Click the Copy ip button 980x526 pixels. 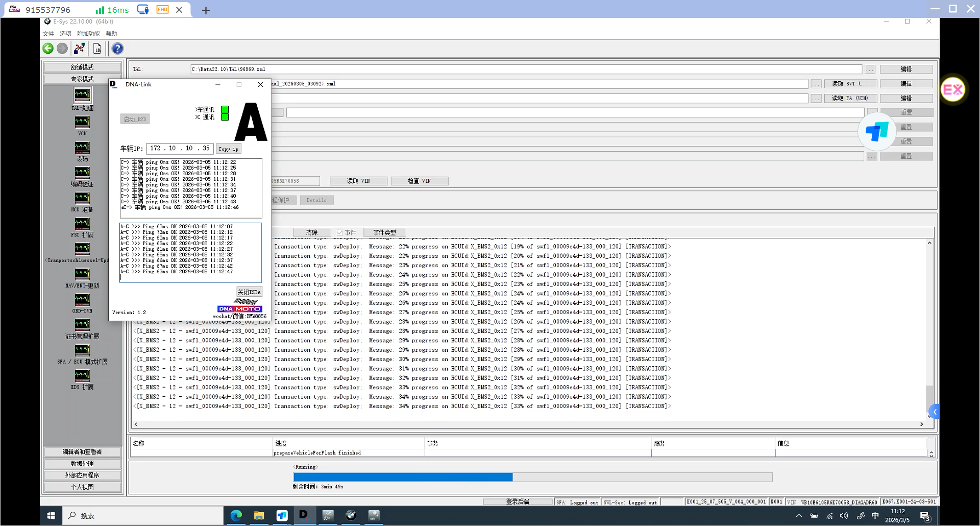pyautogui.click(x=228, y=149)
